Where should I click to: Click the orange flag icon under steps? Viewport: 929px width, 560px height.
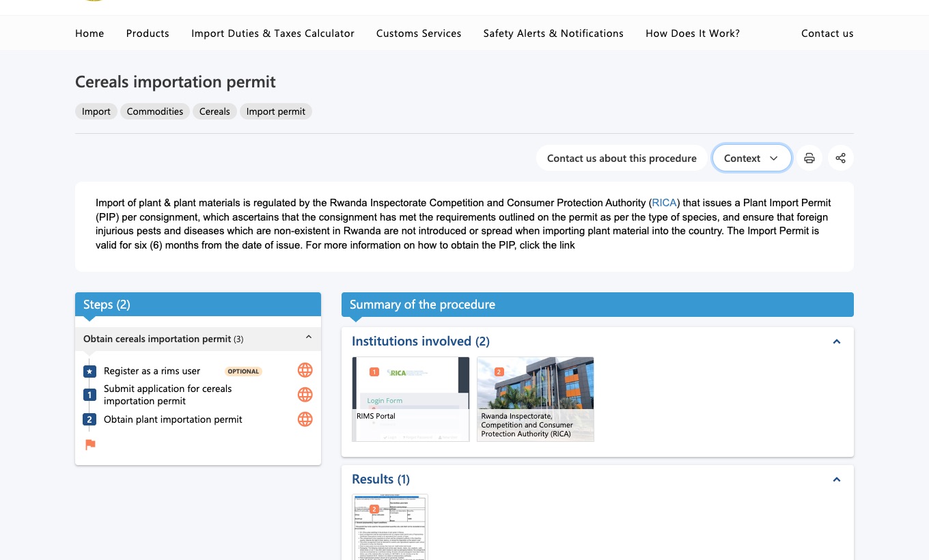[90, 445]
